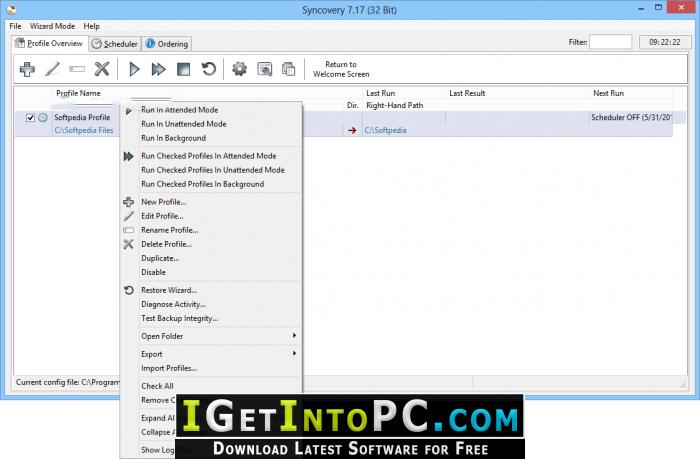Viewport: 700px width, 459px height.
Task: Click the edit profile pencil icon
Action: coord(52,69)
